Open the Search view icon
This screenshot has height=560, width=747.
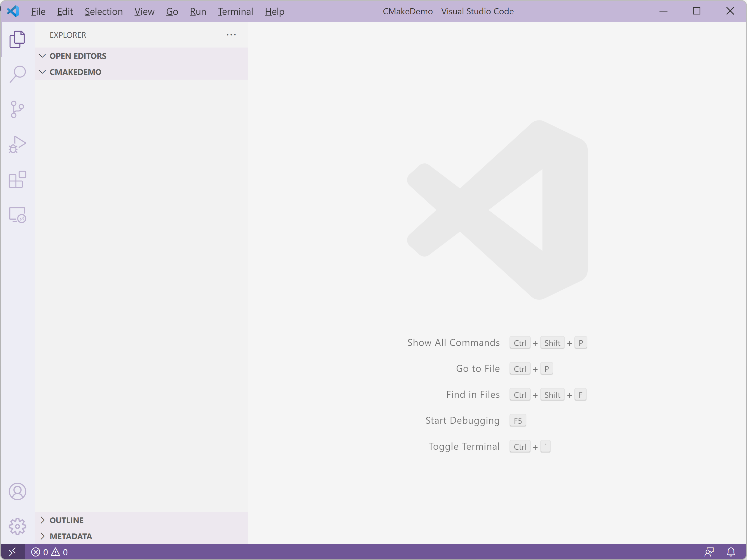[17, 74]
